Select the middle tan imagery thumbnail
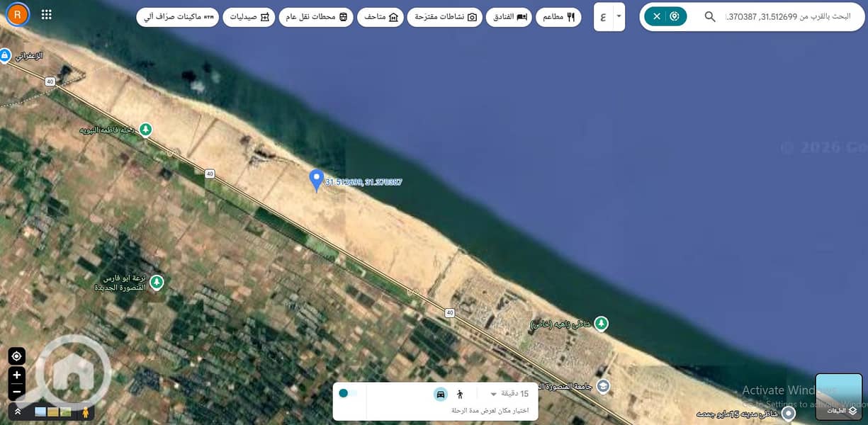The image size is (868, 425). coord(53,412)
